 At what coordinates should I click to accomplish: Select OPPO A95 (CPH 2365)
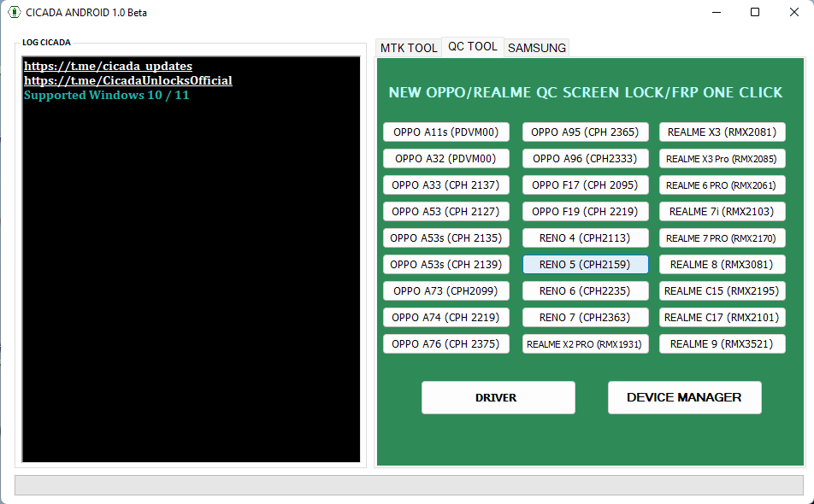point(585,132)
